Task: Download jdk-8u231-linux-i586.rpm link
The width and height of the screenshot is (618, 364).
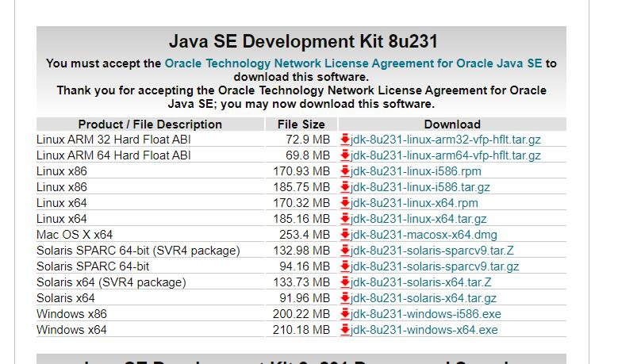Action: 416,171
